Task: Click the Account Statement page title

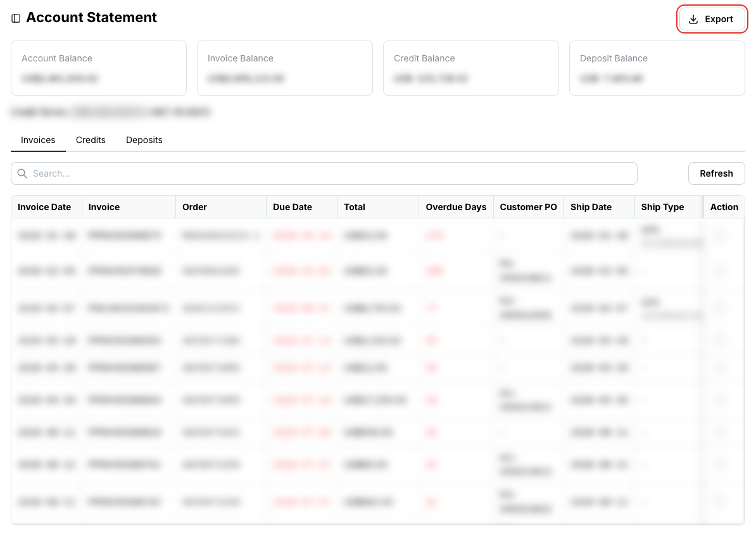Action: pos(92,18)
